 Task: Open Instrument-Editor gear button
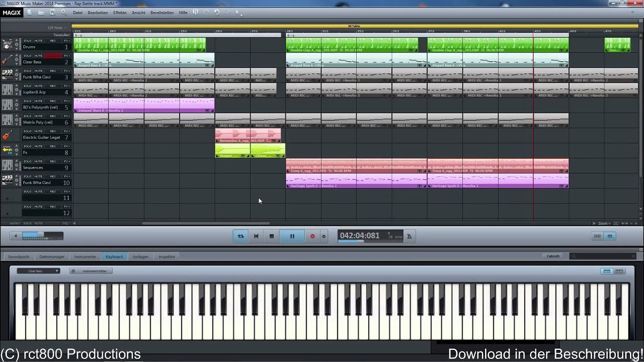[92, 271]
